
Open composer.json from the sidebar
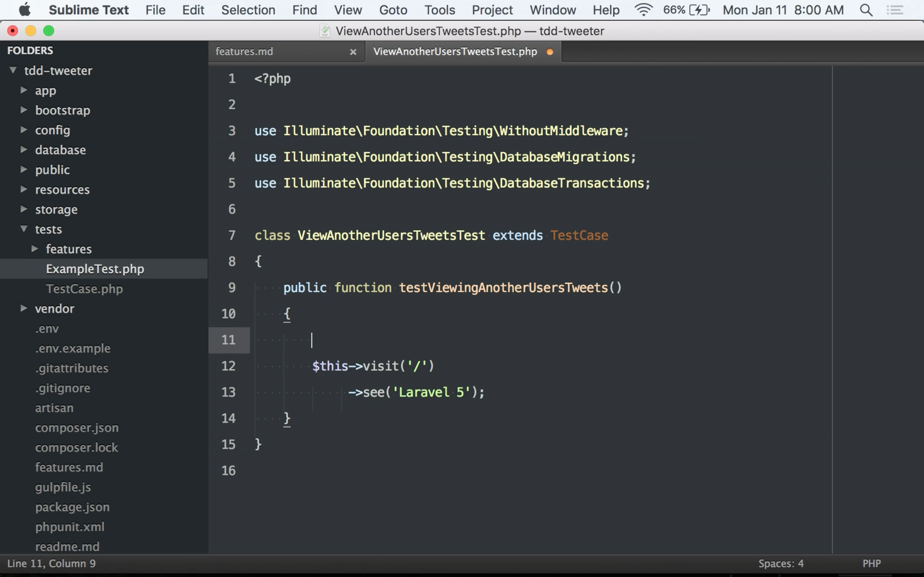click(77, 427)
